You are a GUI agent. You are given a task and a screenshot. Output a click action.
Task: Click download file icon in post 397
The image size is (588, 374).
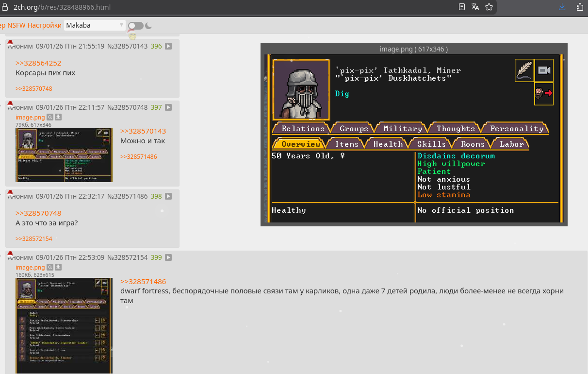(x=58, y=118)
